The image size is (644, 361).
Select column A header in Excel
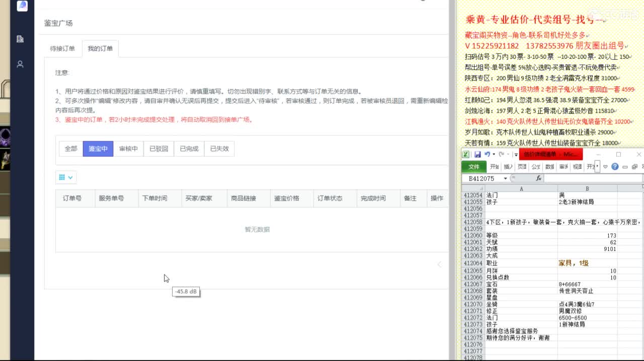(521, 189)
